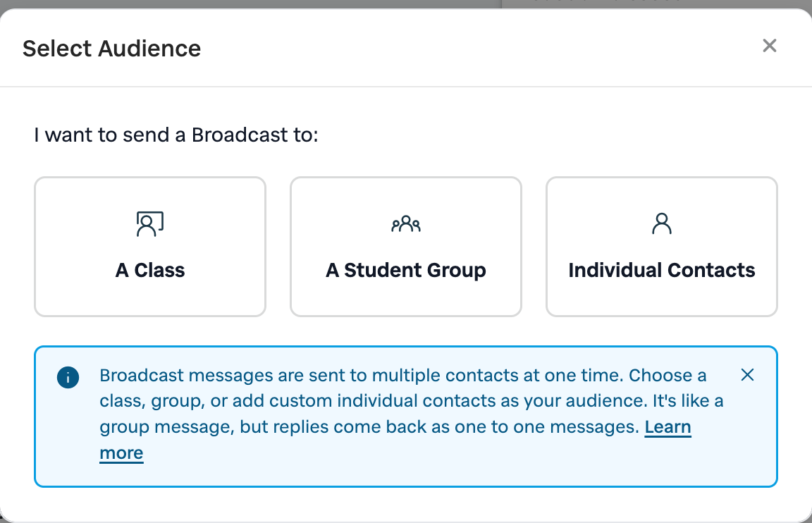Open the Learn more link
812x523 pixels.
click(x=668, y=426)
